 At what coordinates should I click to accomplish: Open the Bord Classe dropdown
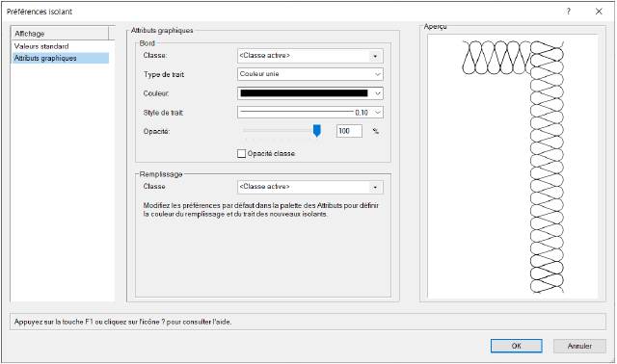point(310,56)
